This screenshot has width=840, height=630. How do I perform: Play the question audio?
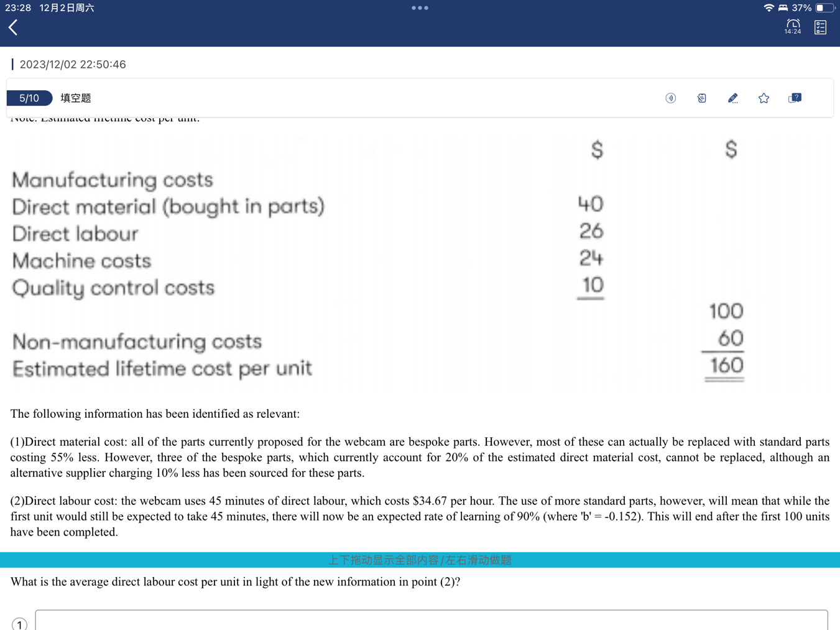coord(670,98)
